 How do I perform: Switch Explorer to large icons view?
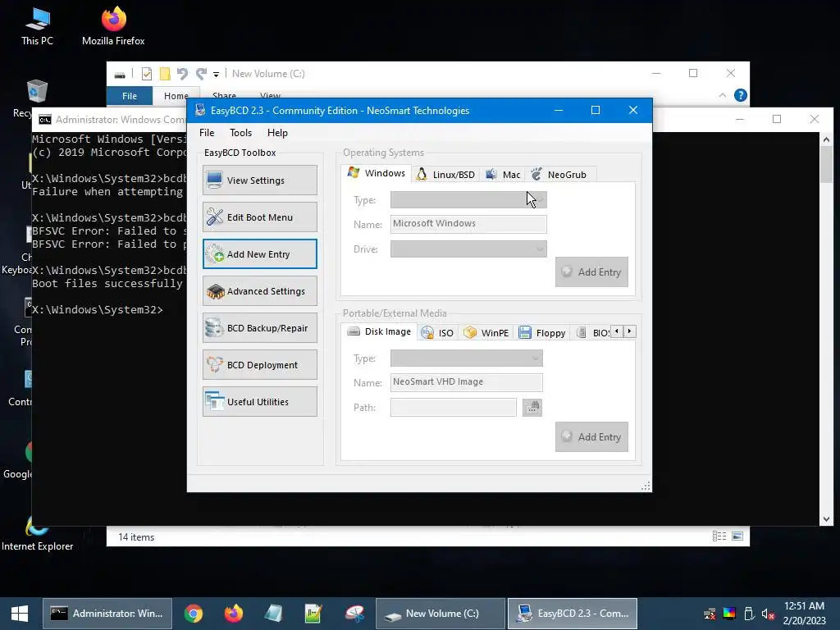(737, 536)
